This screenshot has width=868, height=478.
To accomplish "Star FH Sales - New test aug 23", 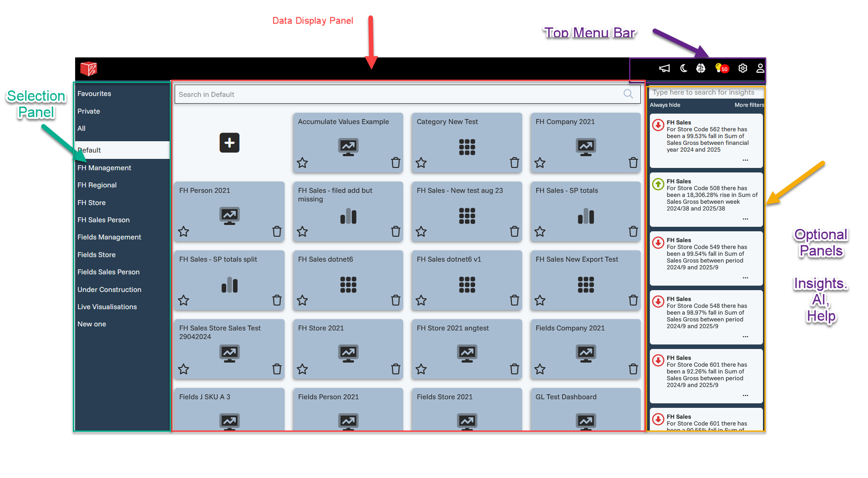I will pos(421,231).
